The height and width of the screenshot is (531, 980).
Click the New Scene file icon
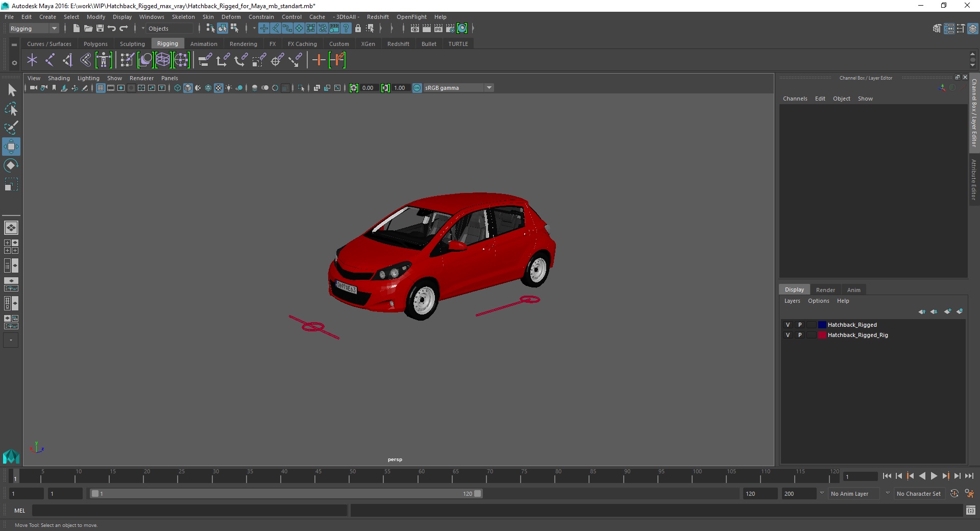coord(77,29)
